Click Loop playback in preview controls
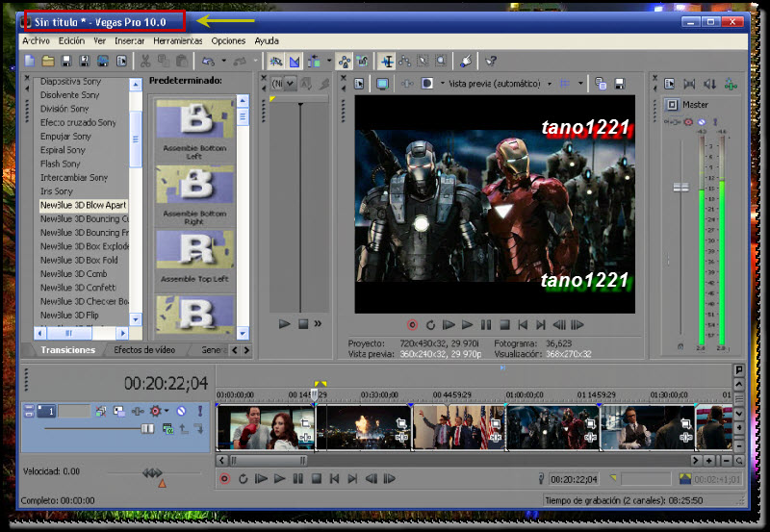Screen dimensions: 770x532 [430, 325]
